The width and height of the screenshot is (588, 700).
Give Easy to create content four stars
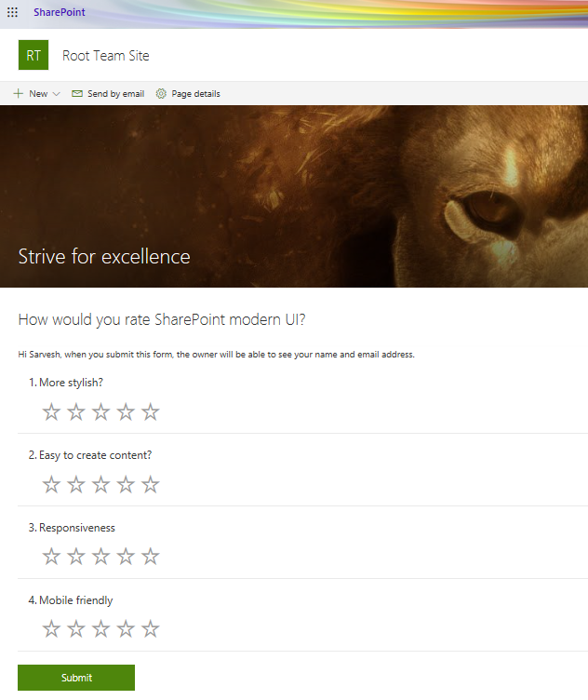point(126,485)
